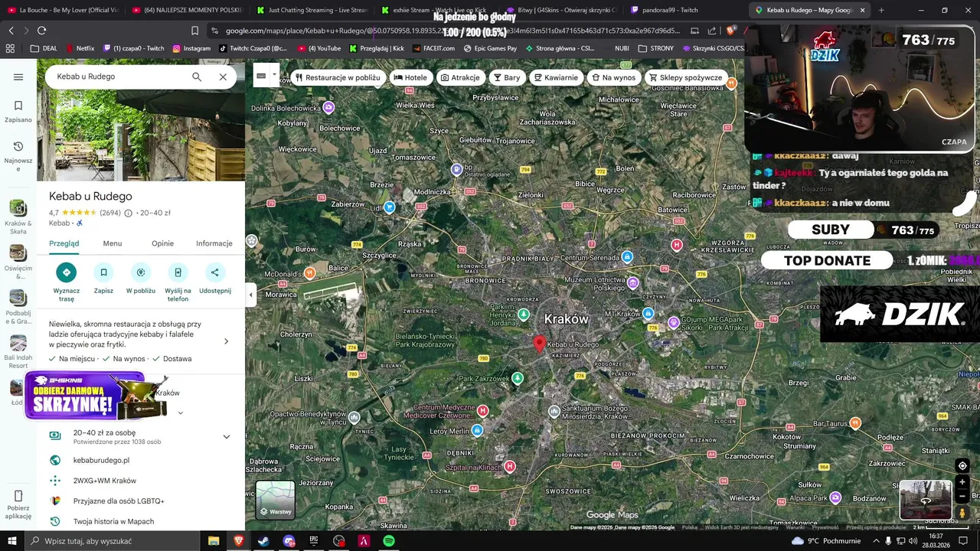Expand the opening hours chevron
The width and height of the screenshot is (980, 551).
tap(180, 412)
